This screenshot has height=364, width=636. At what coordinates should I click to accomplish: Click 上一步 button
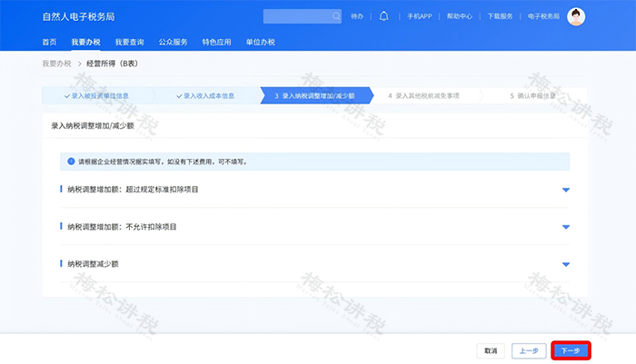529,350
